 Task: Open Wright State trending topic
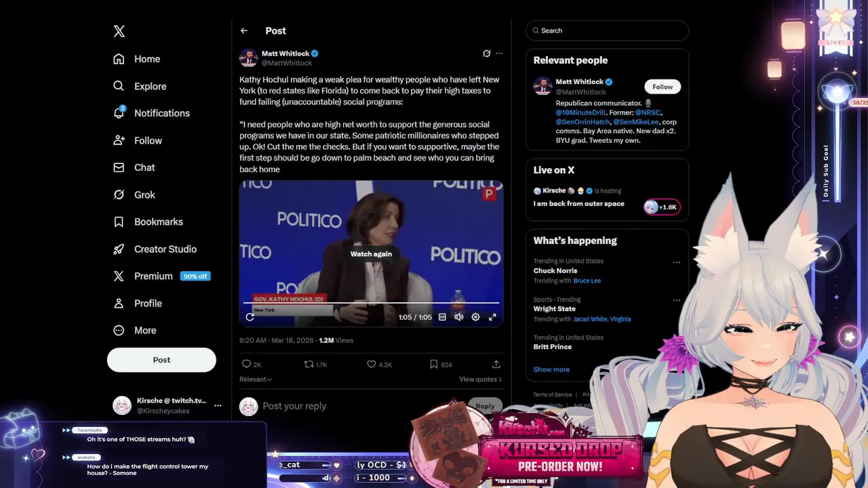coord(555,308)
